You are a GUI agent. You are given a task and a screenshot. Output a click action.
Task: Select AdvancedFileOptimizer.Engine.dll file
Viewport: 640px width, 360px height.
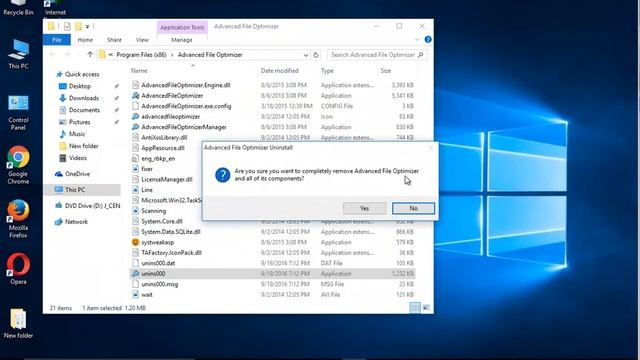[x=186, y=85]
